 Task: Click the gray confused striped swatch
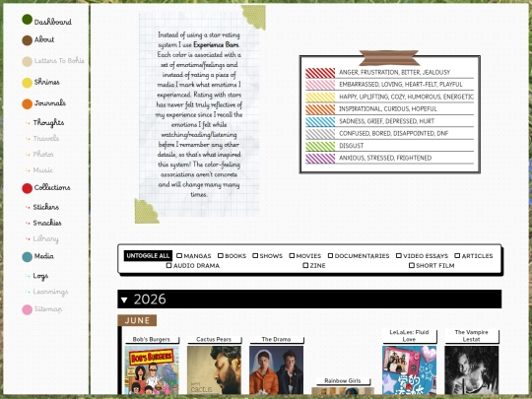pyautogui.click(x=320, y=134)
